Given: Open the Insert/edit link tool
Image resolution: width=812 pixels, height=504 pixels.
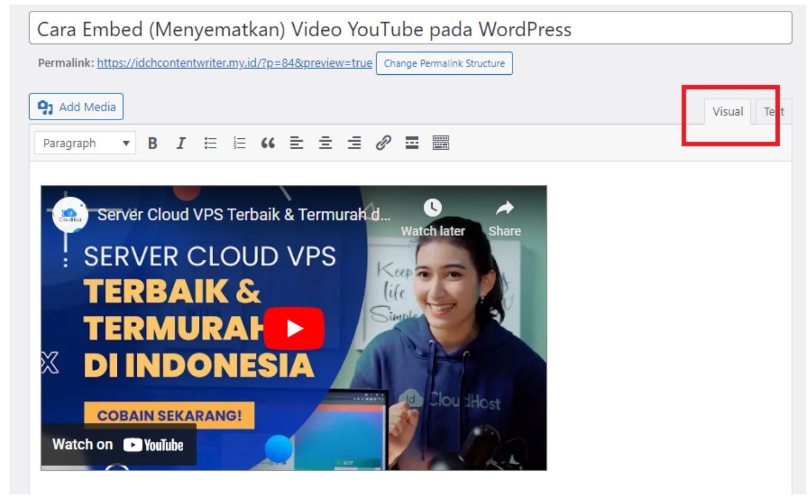Looking at the screenshot, I should (x=383, y=144).
